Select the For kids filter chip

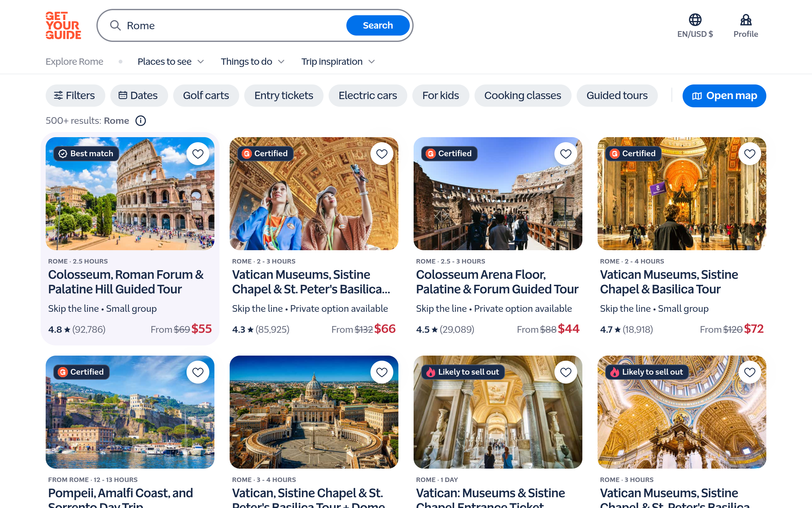point(441,96)
